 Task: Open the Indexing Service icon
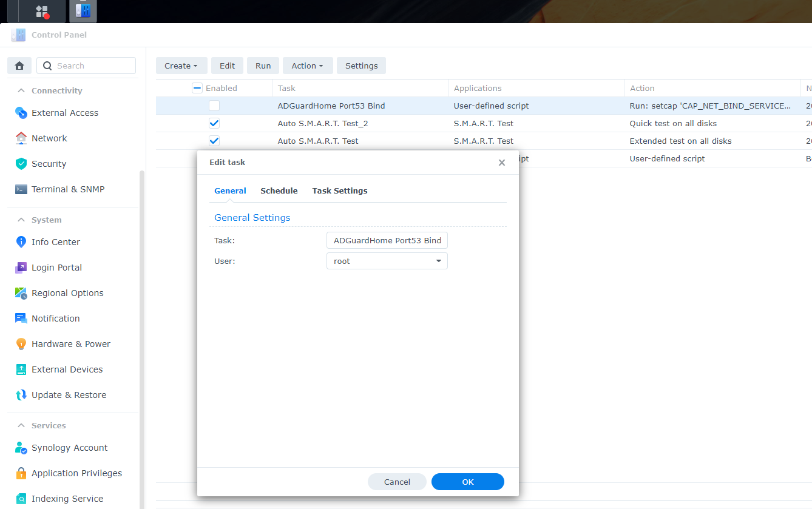click(x=21, y=499)
